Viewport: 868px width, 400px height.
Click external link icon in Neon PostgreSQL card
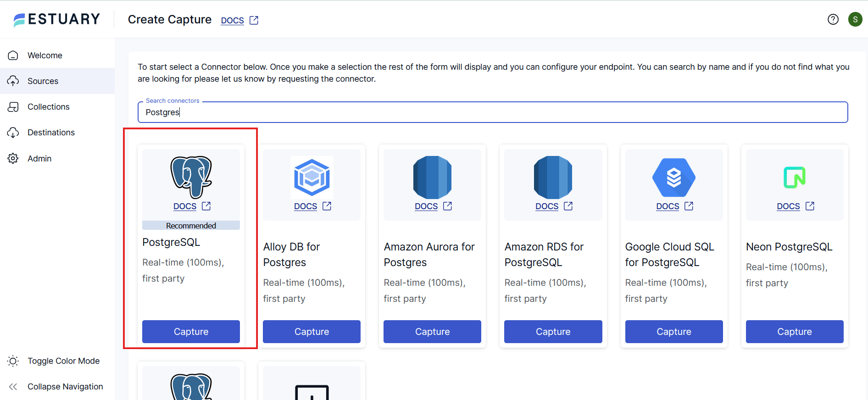(x=810, y=206)
